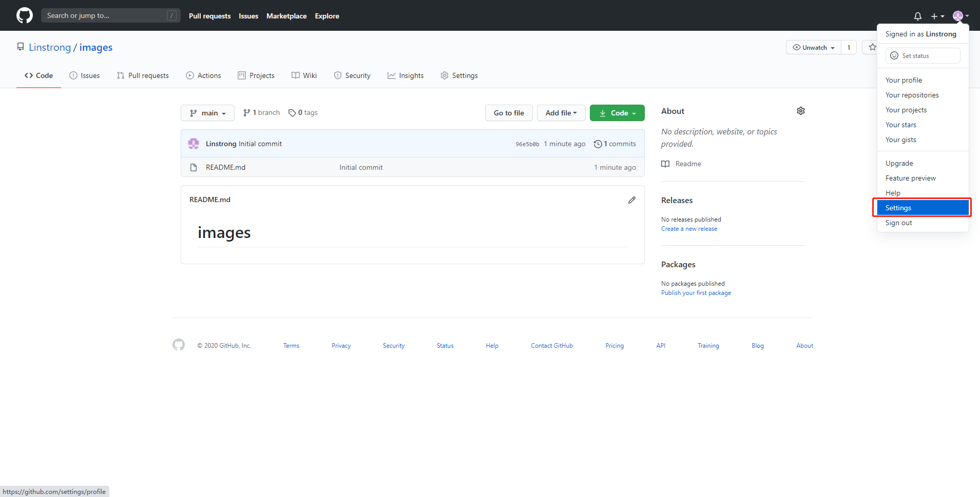
Task: Click Create a new release
Action: tap(689, 229)
